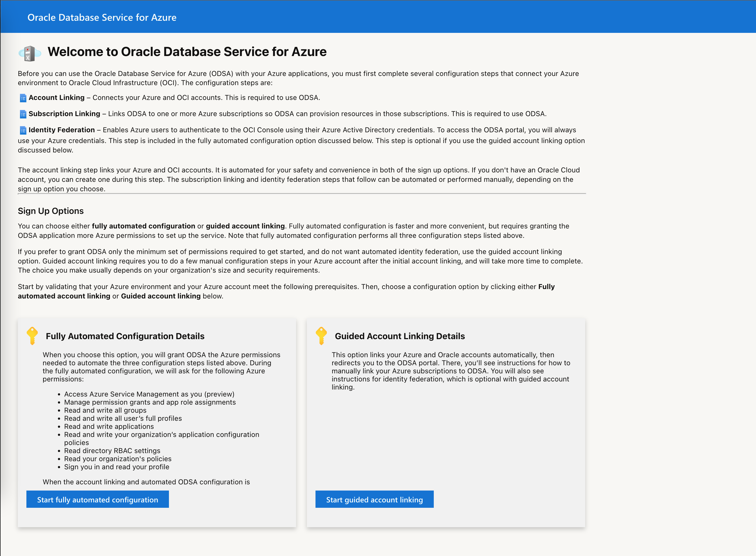Click 'Read your organization's policies' bullet

[x=118, y=458]
